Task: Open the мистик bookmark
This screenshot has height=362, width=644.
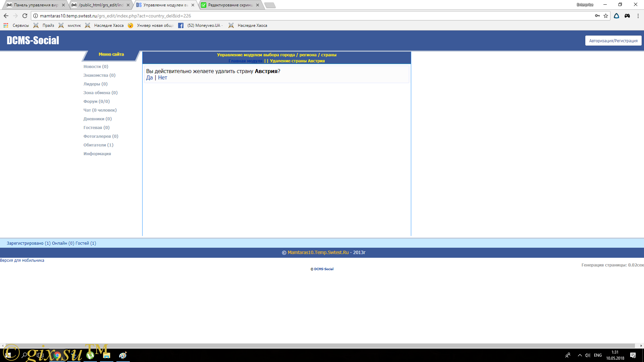Action: pos(70,25)
